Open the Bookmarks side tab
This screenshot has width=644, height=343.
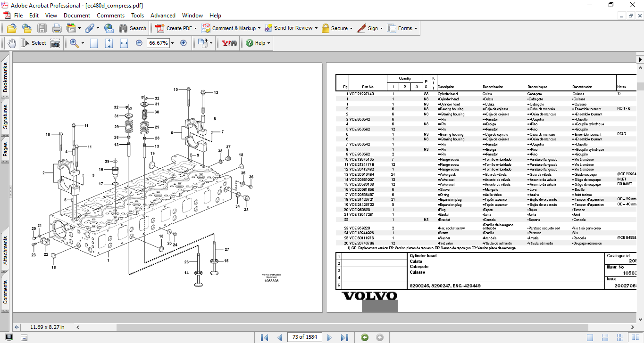[6, 78]
